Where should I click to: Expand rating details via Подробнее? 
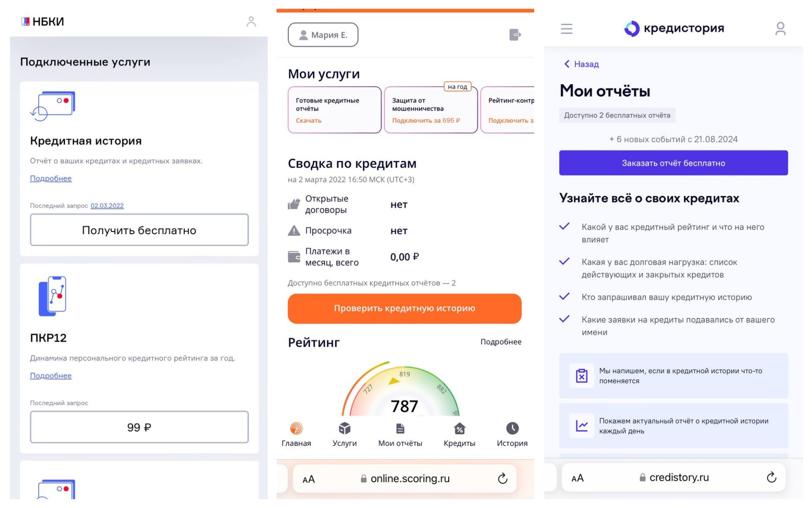point(500,342)
